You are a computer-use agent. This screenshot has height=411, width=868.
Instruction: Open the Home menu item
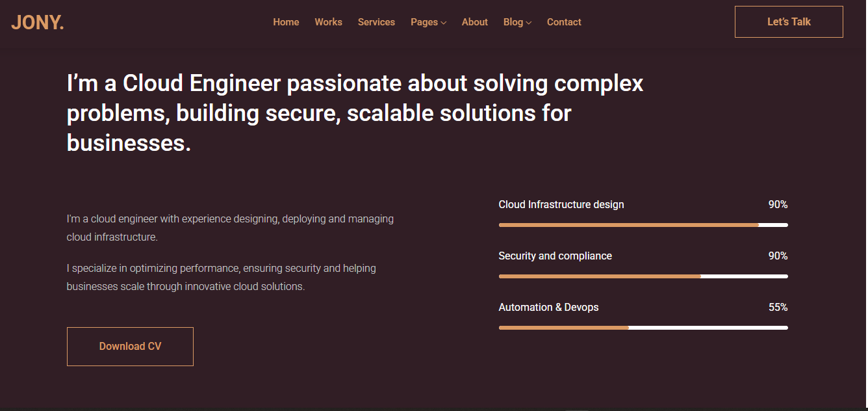pos(286,22)
